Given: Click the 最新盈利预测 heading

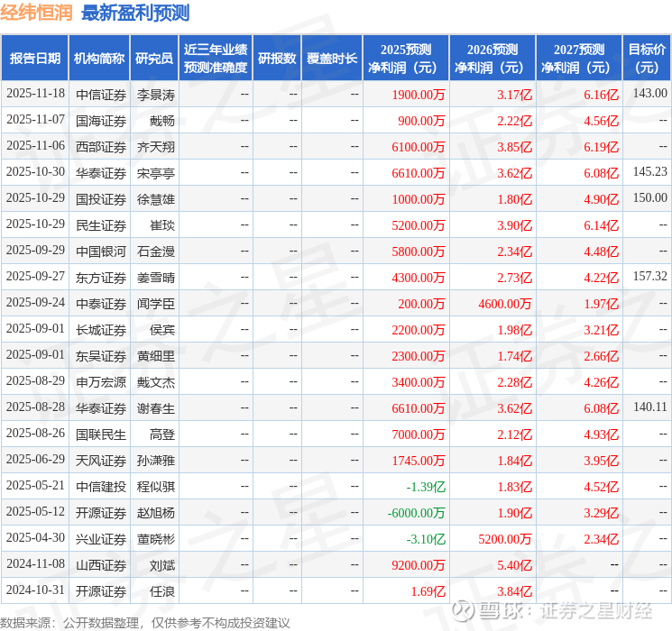Looking at the screenshot, I should [135, 13].
